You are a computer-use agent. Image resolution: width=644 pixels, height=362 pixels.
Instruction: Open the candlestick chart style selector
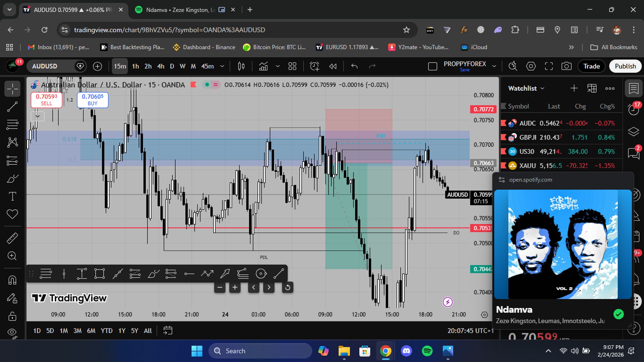(241, 66)
